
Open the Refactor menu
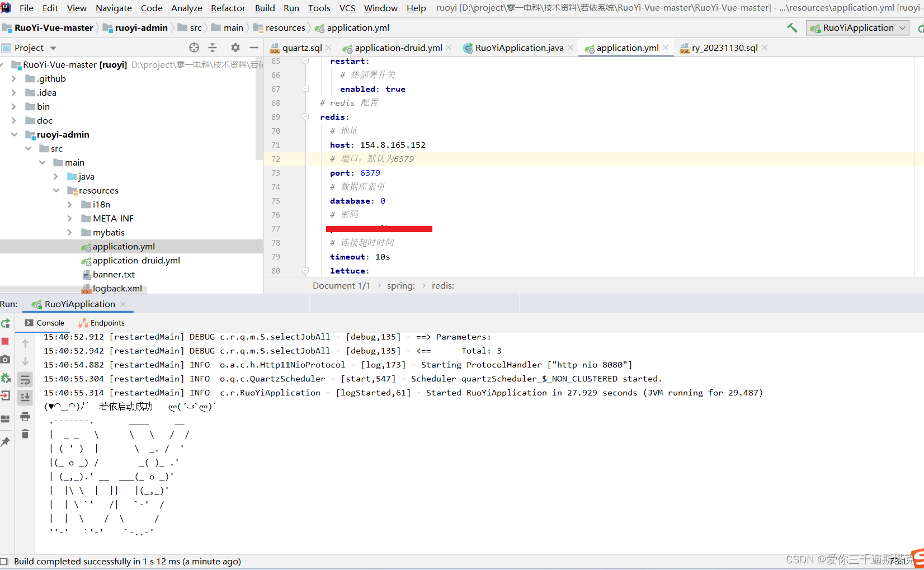click(x=228, y=8)
